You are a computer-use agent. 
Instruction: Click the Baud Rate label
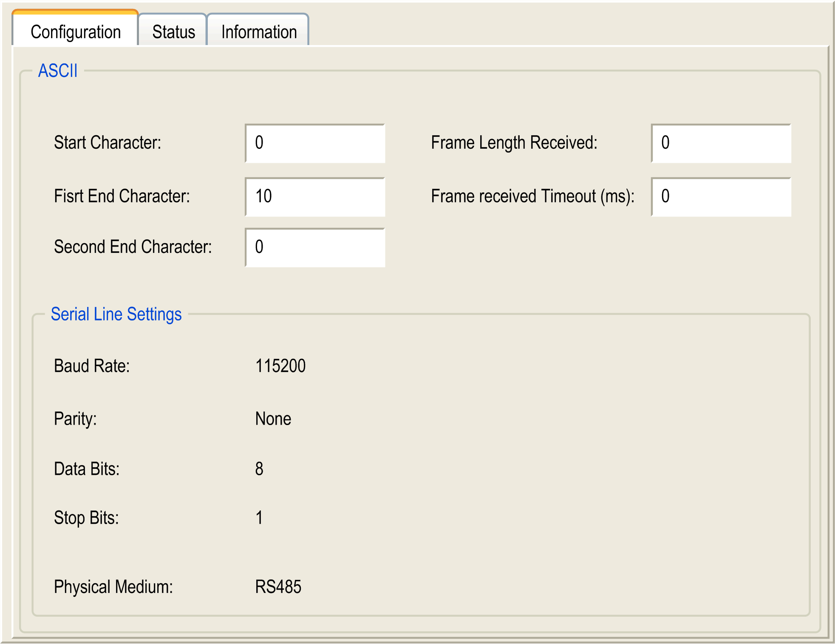tap(91, 366)
